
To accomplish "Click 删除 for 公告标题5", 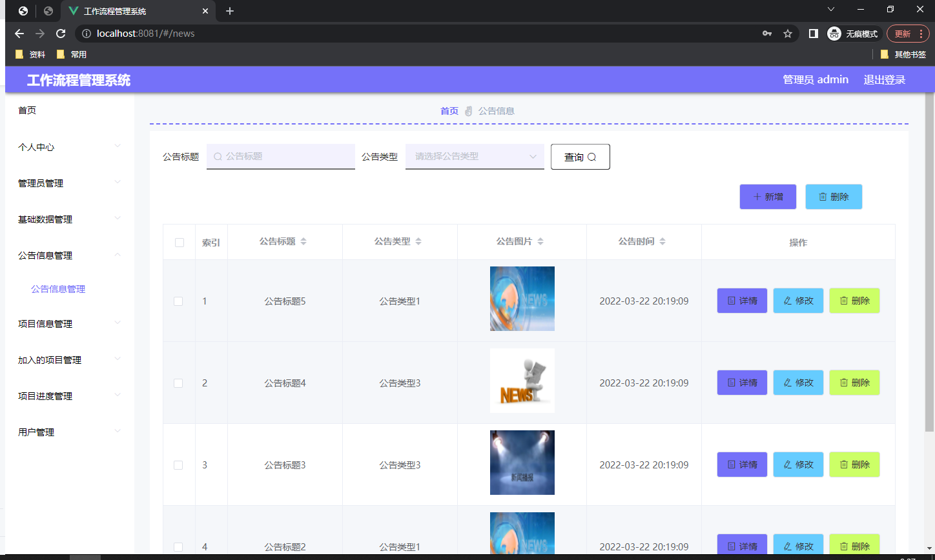I will click(854, 301).
